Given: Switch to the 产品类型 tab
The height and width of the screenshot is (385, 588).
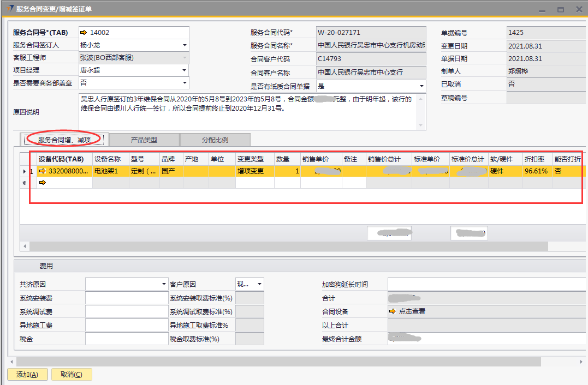Looking at the screenshot, I should point(144,140).
